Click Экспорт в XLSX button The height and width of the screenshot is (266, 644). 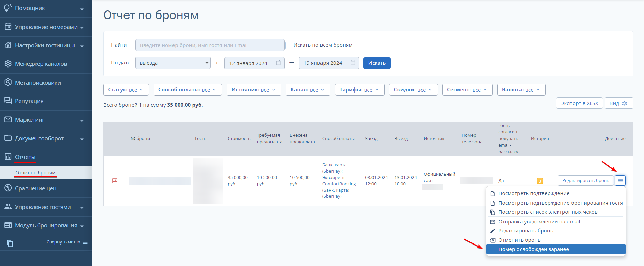tap(579, 103)
